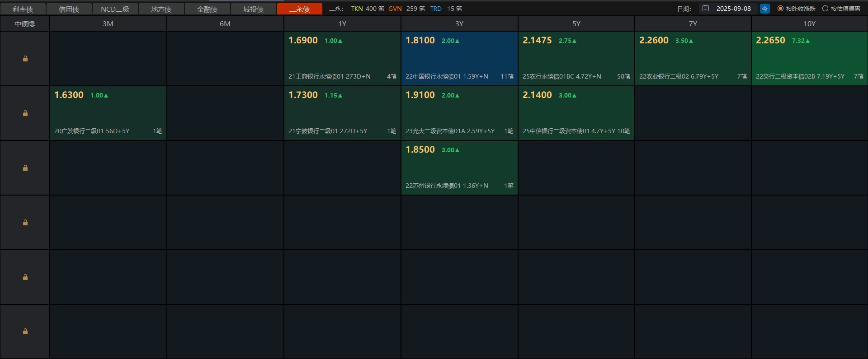Viewport: 868px width, 359px height.
Task: Click the 7Y column header
Action: pyautogui.click(x=693, y=23)
